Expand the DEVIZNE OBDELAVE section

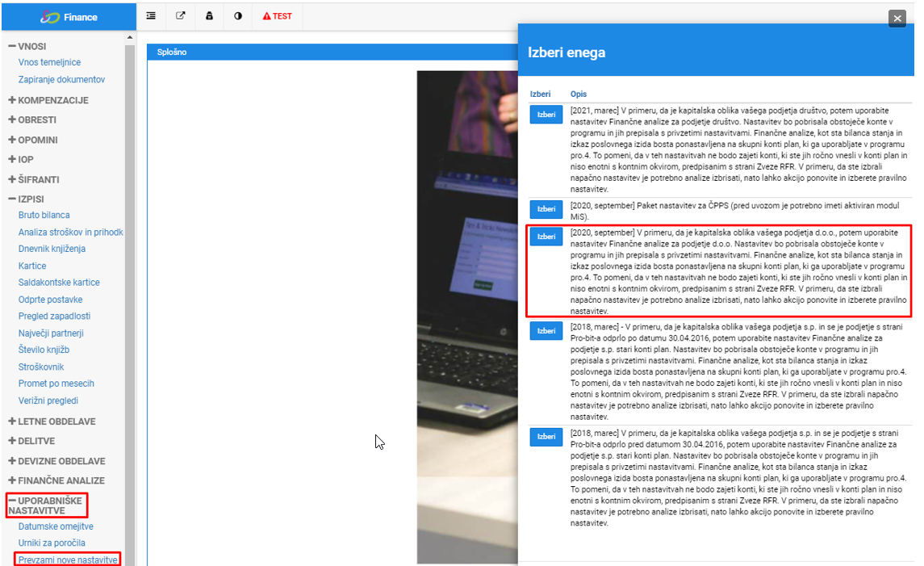click(56, 461)
